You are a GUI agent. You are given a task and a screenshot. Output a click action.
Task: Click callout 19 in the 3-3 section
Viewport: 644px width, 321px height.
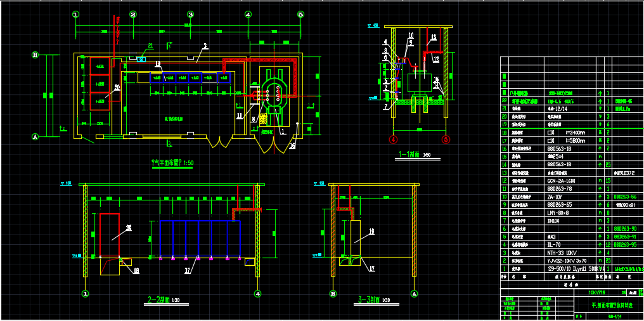[371, 232]
